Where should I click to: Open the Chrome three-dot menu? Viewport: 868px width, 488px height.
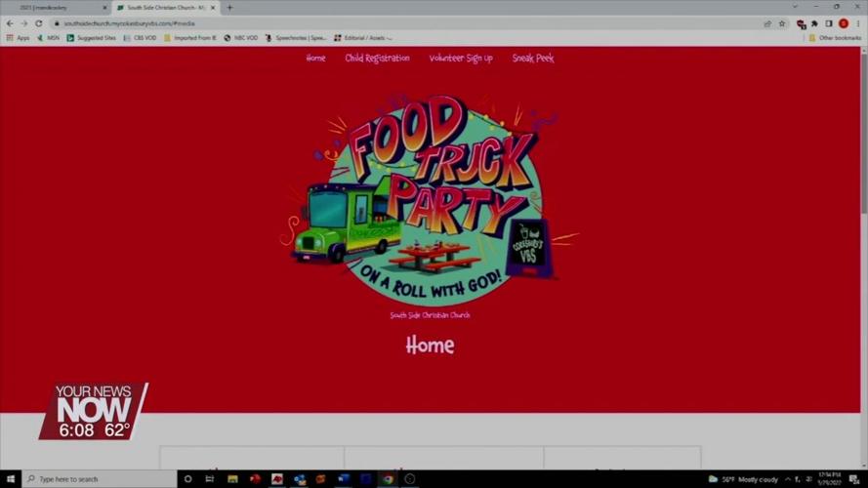coord(858,23)
